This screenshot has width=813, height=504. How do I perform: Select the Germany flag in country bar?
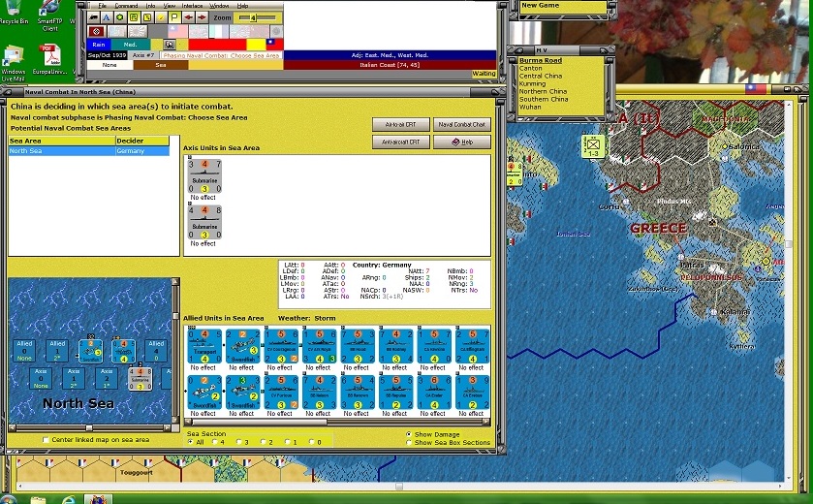point(96,32)
